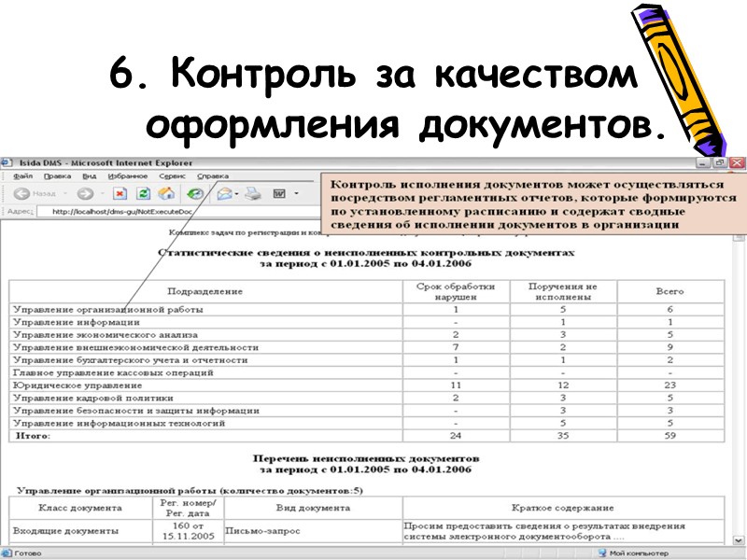Edit page with Word icon
Screen dimensions: 747x560
pyautogui.click(x=279, y=193)
